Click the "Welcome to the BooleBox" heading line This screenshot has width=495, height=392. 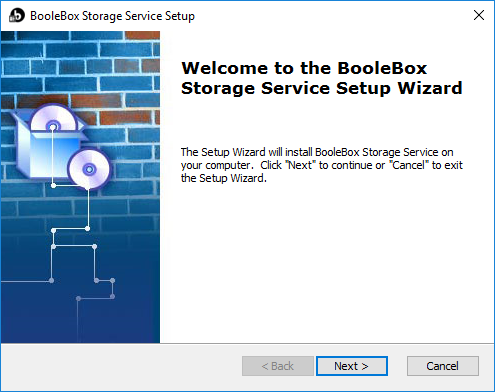pyautogui.click(x=304, y=68)
